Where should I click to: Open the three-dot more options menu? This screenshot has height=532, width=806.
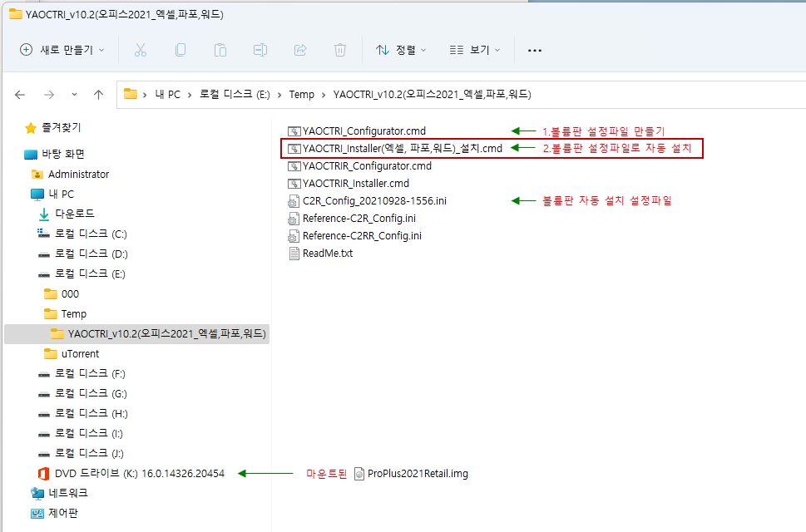[535, 51]
